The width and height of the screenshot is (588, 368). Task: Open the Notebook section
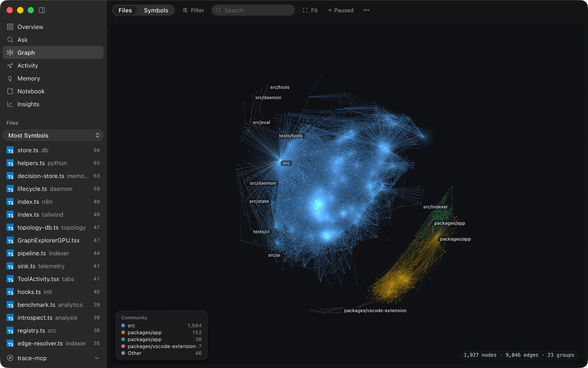[53, 91]
